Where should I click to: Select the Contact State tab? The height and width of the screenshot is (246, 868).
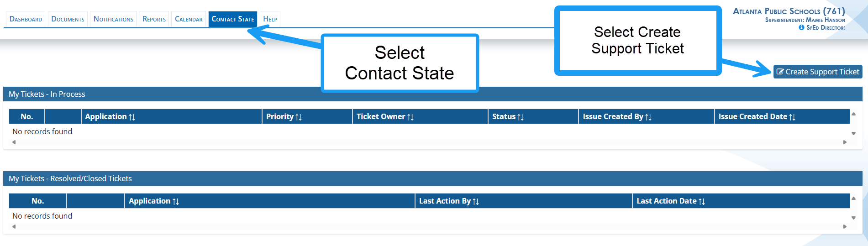(232, 19)
